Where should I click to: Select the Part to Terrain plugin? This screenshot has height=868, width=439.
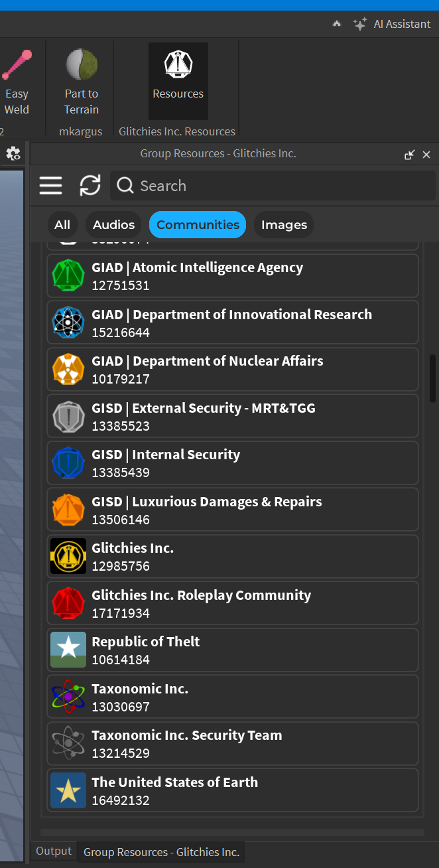click(82, 80)
